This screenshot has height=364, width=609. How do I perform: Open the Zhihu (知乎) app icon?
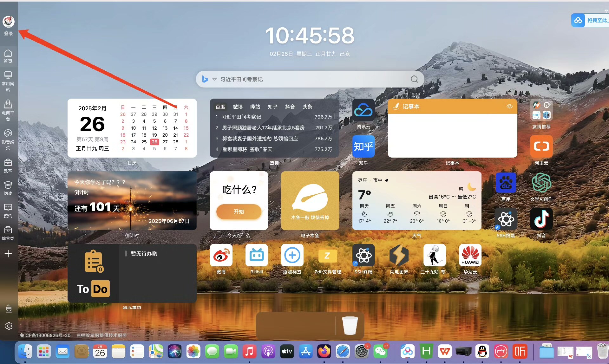[x=363, y=146]
